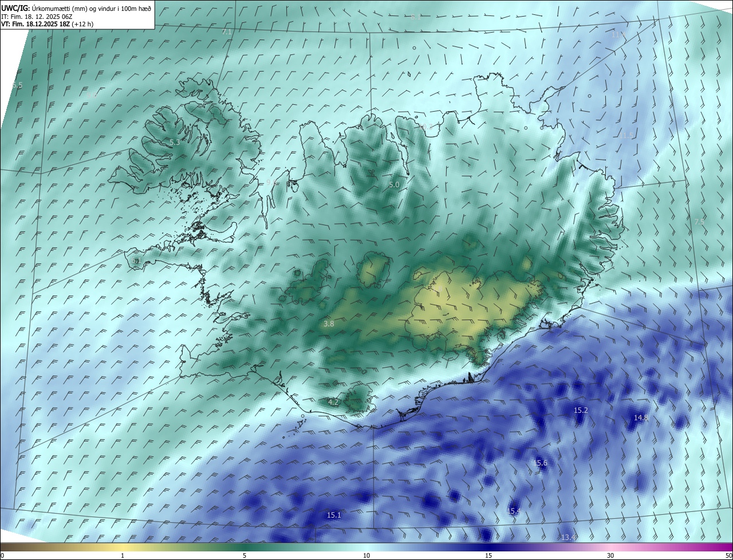Click the 5.3 value over the Westfjords
Viewport: 733px width, 560px height.
tap(175, 142)
